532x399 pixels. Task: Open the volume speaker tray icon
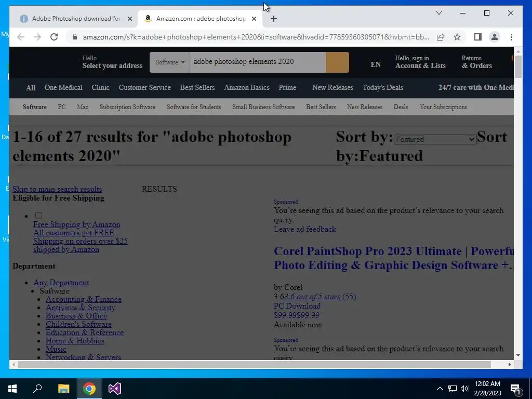tap(464, 389)
